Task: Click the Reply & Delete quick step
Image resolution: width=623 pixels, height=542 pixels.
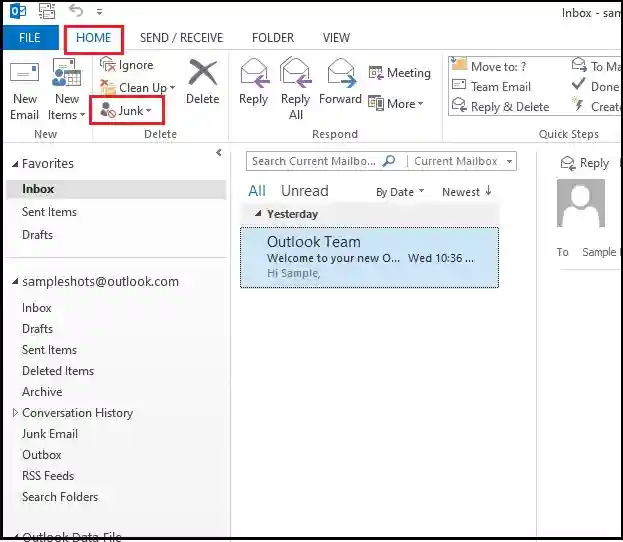Action: [501, 106]
